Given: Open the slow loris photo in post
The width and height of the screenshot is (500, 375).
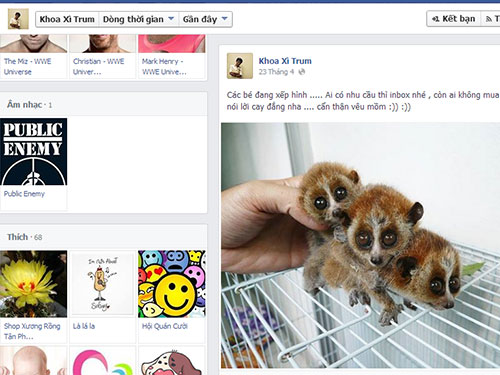Looking at the screenshot, I should (x=360, y=246).
